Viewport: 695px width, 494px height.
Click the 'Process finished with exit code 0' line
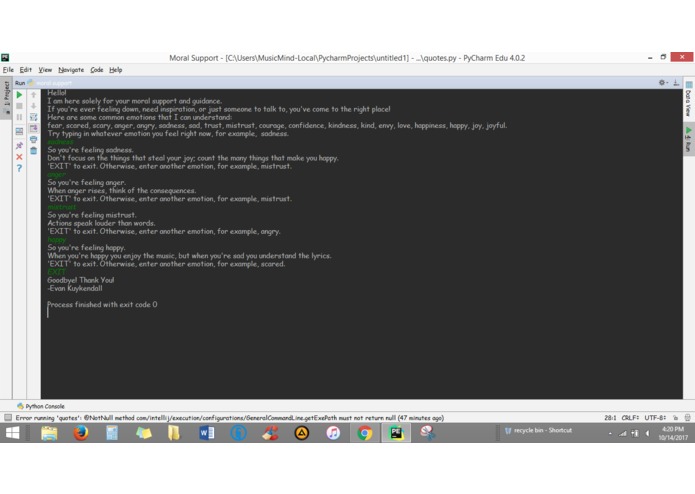click(102, 304)
